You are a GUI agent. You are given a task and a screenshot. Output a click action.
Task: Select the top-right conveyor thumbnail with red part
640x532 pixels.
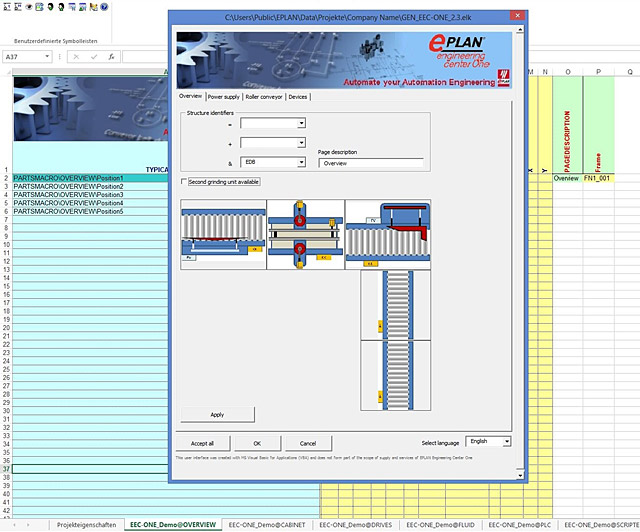[388, 234]
